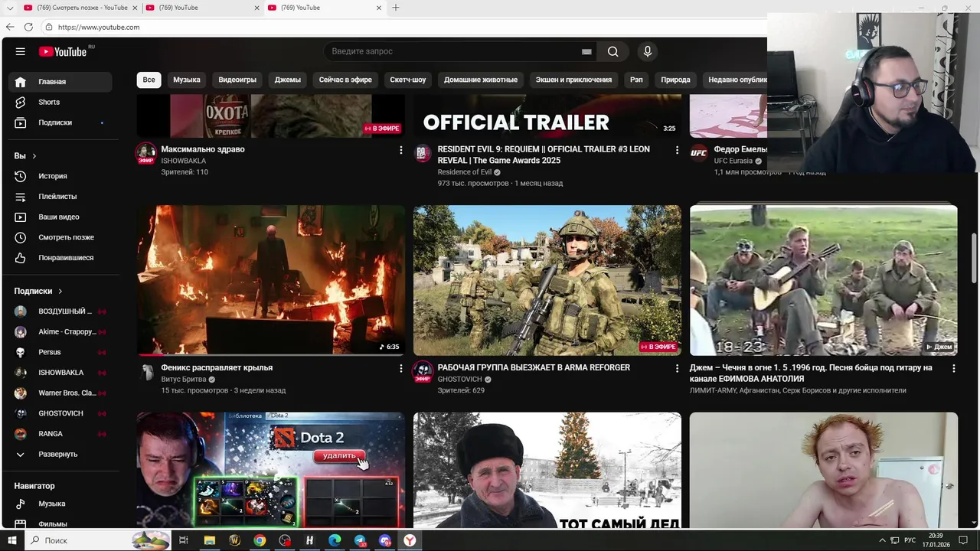Select the Сейчас в эфире filter chip
The height and width of the screenshot is (551, 980).
point(345,80)
